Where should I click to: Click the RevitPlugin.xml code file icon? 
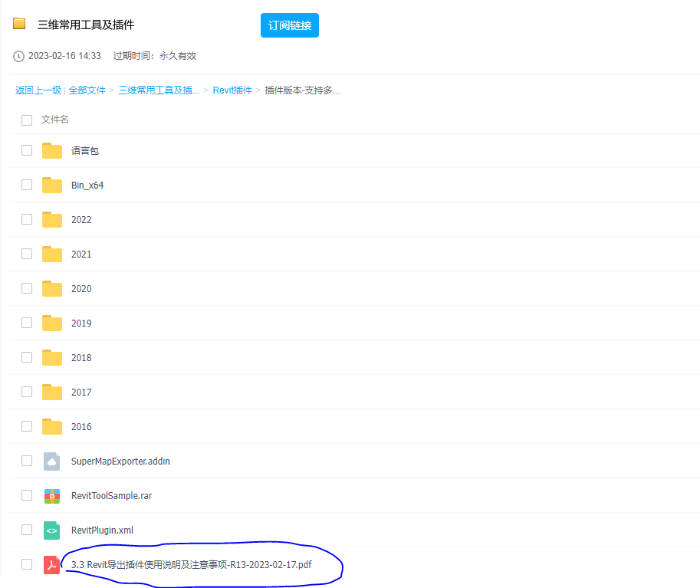[52, 531]
